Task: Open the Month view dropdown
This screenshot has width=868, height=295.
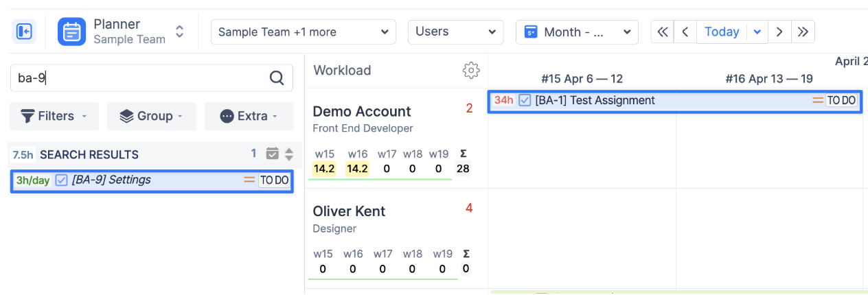Action: point(577,32)
